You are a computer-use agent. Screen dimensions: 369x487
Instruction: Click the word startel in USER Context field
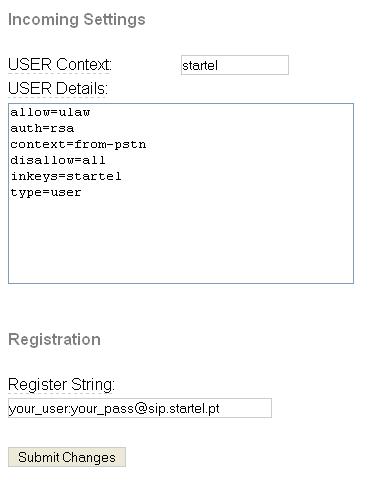click(x=200, y=65)
